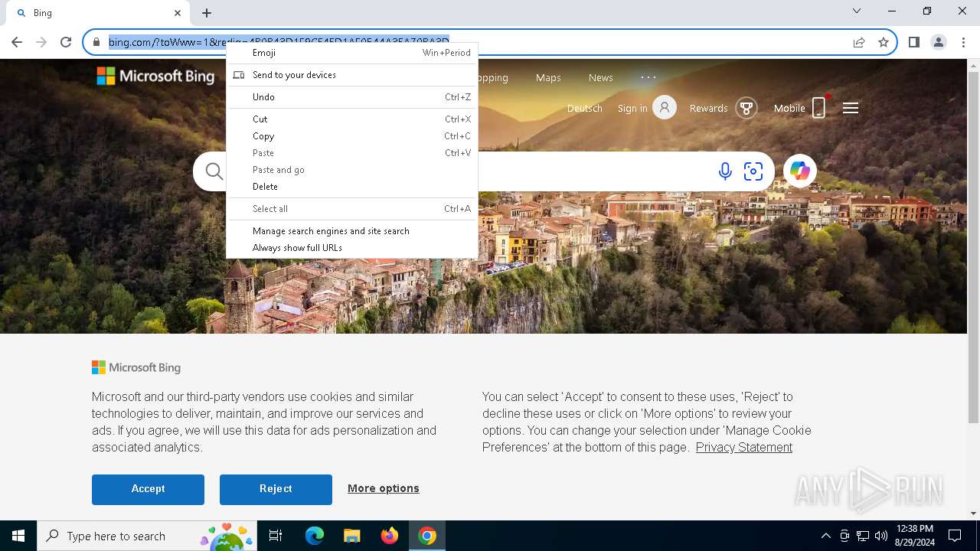Image resolution: width=980 pixels, height=551 pixels.
Task: Open Chrome three-dot menu
Action: tap(963, 42)
